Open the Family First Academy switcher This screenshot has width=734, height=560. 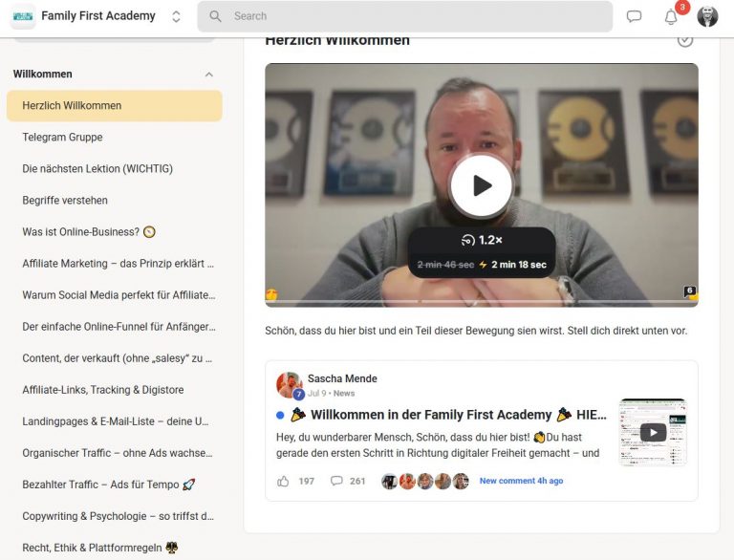point(176,16)
